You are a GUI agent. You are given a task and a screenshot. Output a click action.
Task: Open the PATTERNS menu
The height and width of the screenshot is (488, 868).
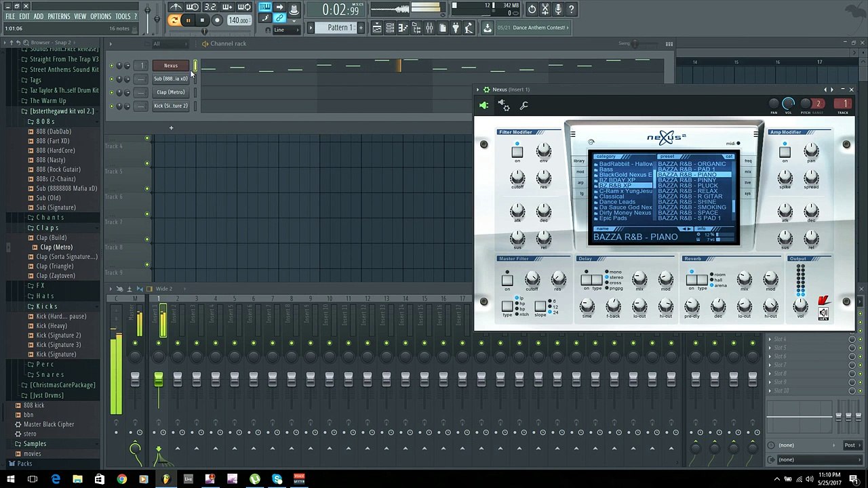point(59,16)
